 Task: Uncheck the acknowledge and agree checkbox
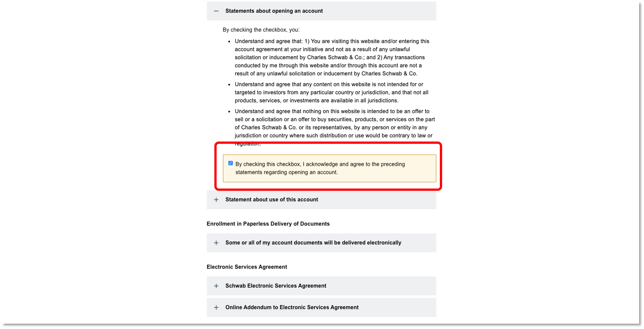(x=231, y=163)
